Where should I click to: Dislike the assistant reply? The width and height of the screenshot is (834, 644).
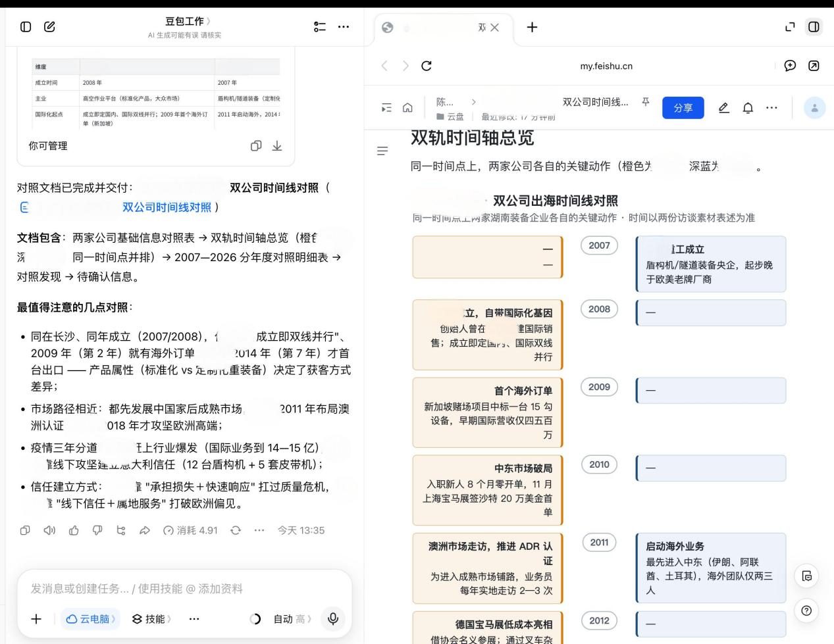[x=97, y=530]
